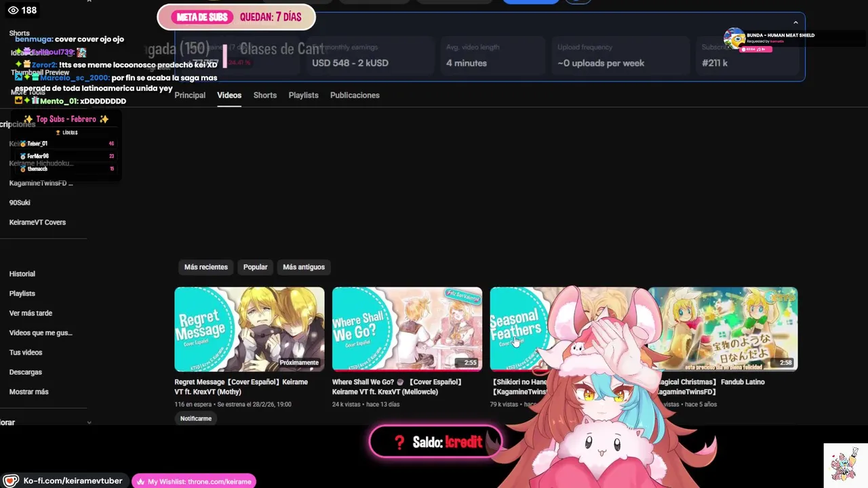Viewport: 868px width, 488px height.
Task: Sort videos by Popular
Action: click(256, 267)
